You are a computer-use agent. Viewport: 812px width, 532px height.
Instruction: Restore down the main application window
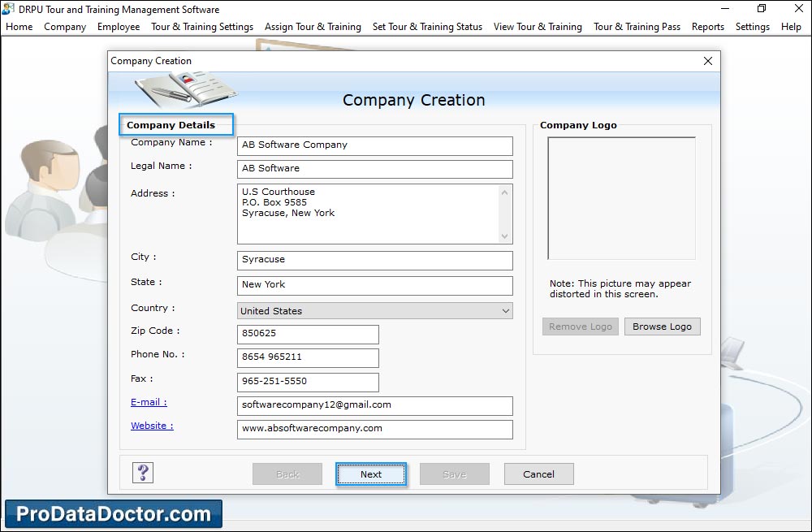coord(762,9)
